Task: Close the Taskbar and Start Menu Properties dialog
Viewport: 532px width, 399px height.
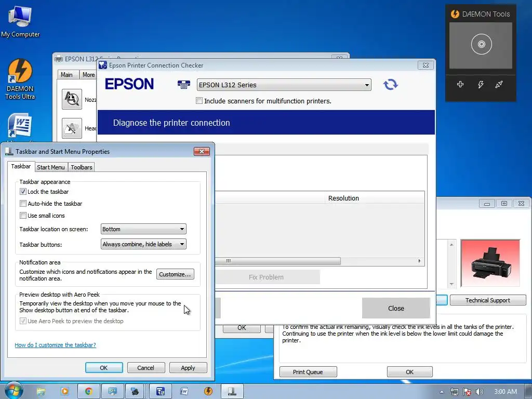Action: (202, 151)
